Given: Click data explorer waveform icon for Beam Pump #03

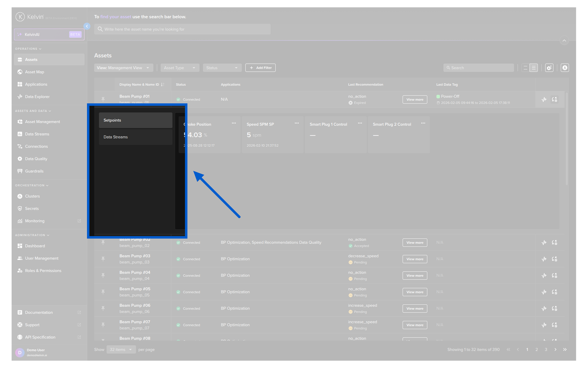Looking at the screenshot, I should 544,259.
